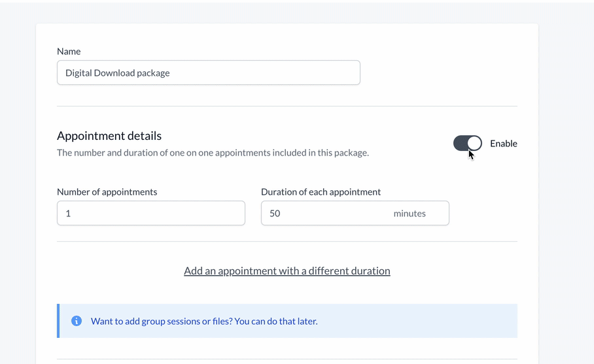Toggle the Appointment details Enable switch

[x=467, y=144]
